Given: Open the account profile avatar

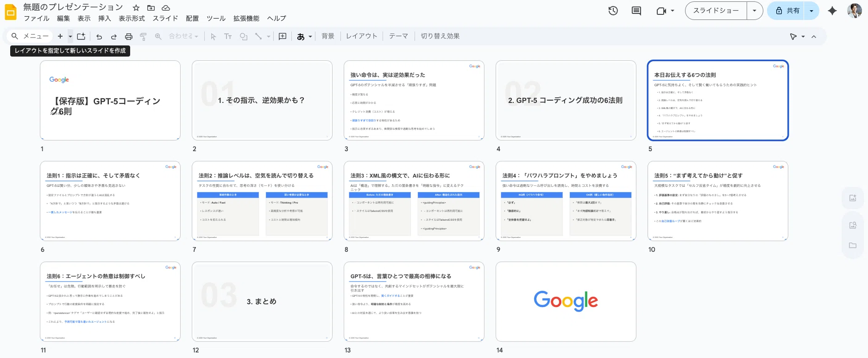Looking at the screenshot, I should tap(854, 11).
